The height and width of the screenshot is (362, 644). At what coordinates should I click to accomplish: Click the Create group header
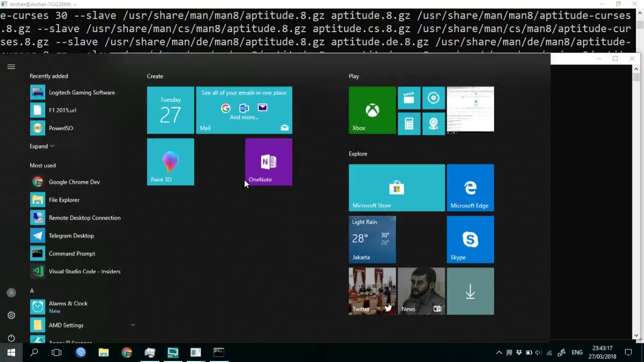[x=155, y=76]
